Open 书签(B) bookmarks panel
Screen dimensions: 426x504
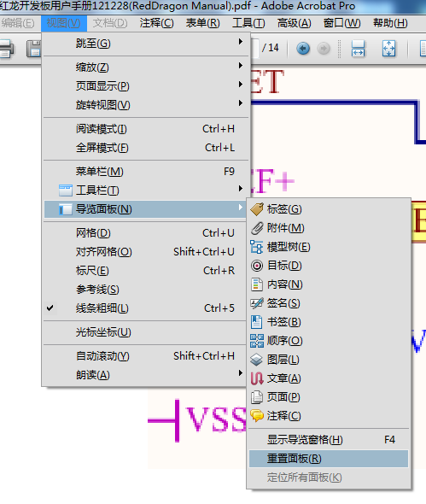[329, 322]
